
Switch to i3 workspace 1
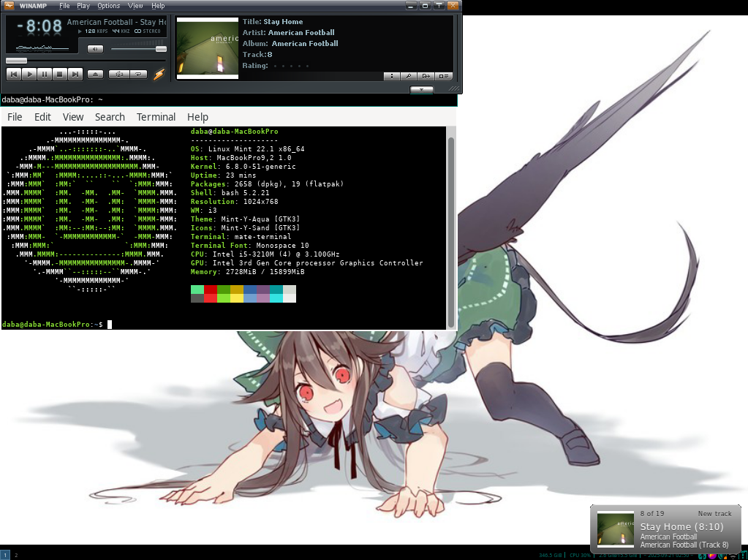5,555
